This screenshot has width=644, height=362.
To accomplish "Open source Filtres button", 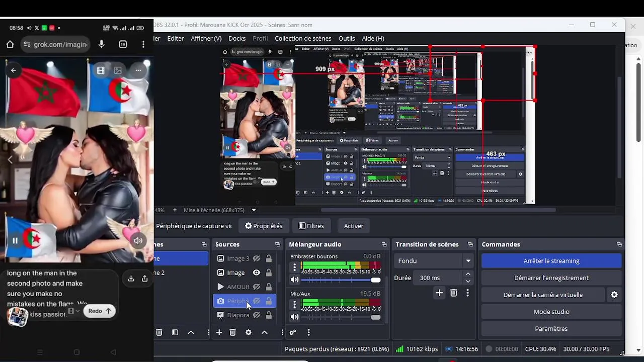I will (x=311, y=226).
